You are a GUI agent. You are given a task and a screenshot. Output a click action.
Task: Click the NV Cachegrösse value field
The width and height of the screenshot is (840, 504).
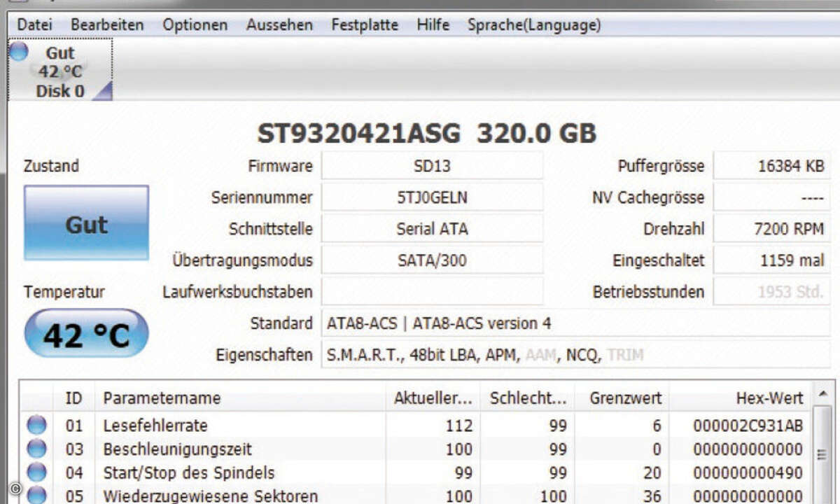(772, 197)
